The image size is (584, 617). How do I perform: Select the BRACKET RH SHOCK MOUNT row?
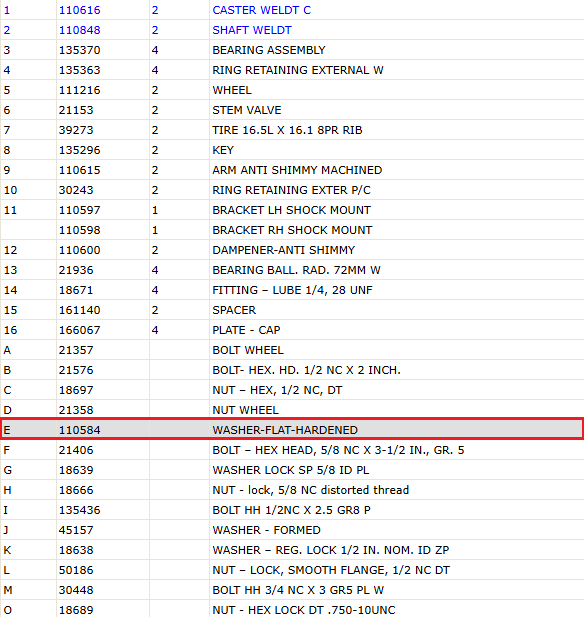point(292,230)
